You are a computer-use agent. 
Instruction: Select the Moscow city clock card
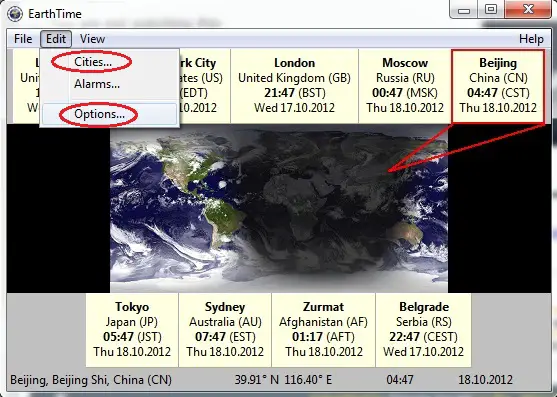point(405,86)
